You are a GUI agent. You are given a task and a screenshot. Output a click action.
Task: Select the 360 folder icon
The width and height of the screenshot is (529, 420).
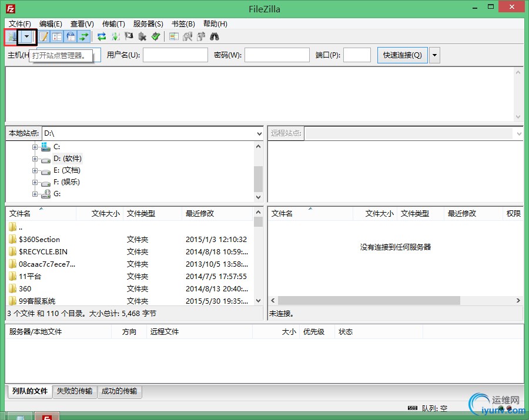click(12, 288)
